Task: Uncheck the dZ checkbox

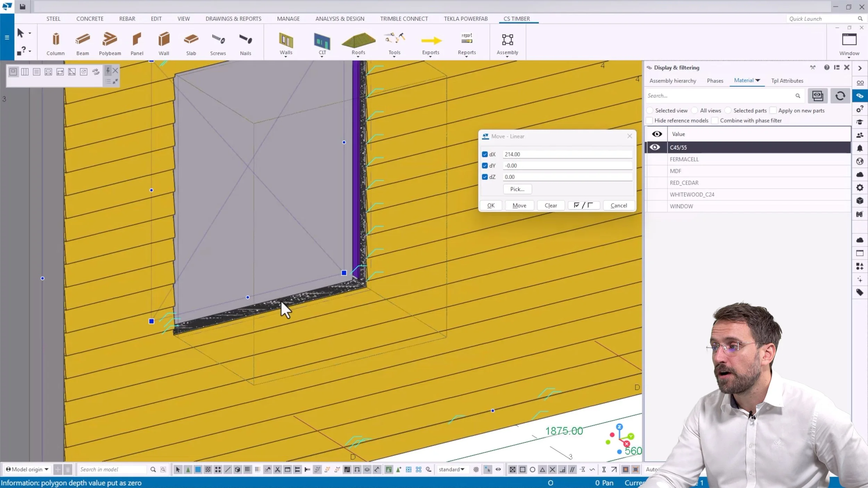Action: tap(485, 177)
